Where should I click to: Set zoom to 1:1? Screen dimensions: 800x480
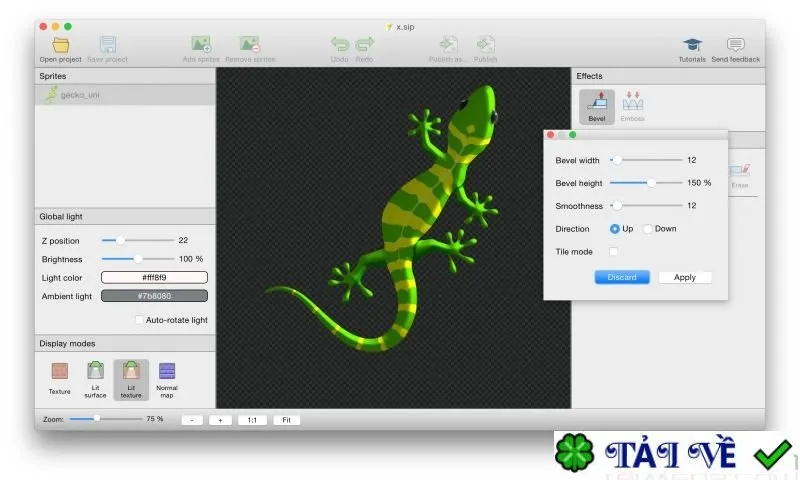pyautogui.click(x=252, y=420)
